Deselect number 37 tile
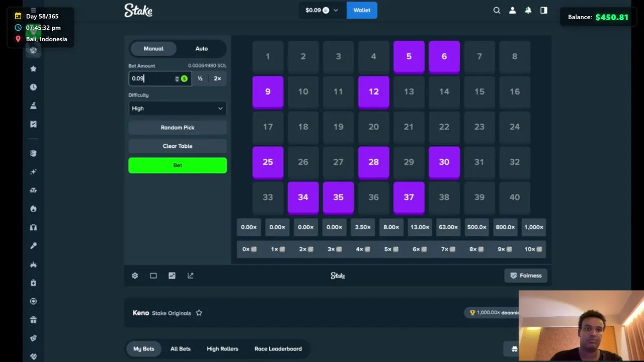This screenshot has width=644, height=362. pyautogui.click(x=409, y=198)
